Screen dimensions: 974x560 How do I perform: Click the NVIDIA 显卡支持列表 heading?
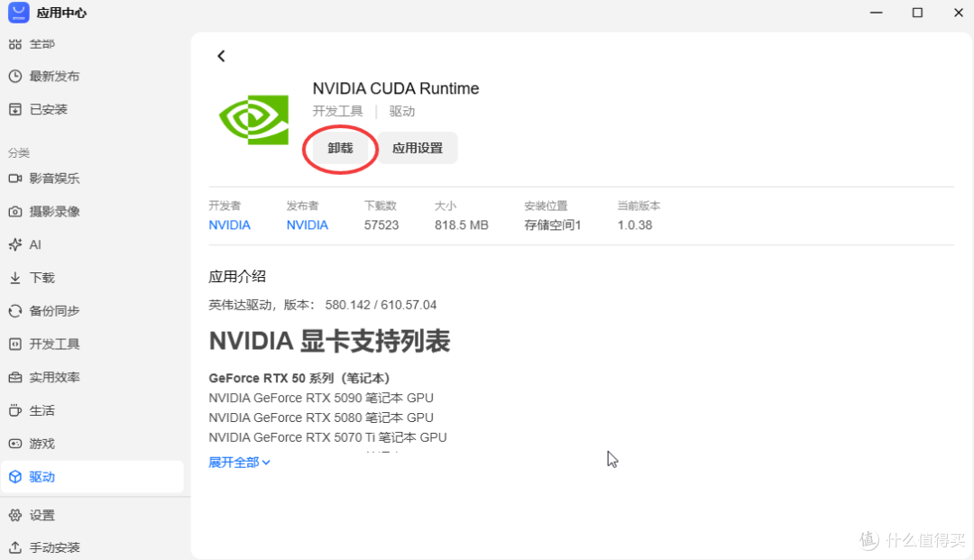point(329,342)
